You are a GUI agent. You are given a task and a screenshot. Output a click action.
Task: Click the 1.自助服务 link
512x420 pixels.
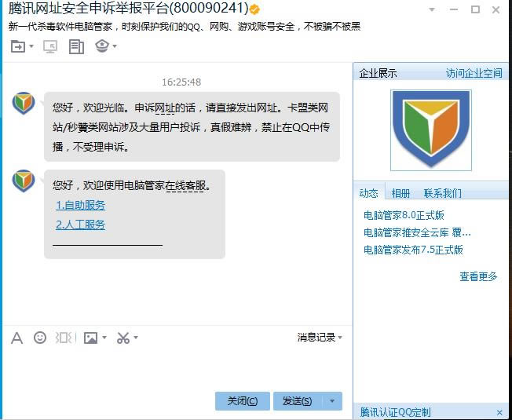click(80, 205)
